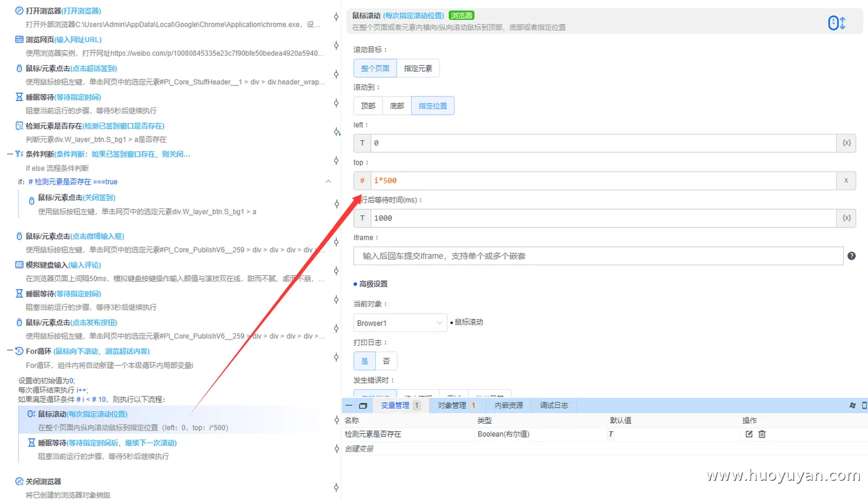The width and height of the screenshot is (868, 500).
Task: Click the large mouse scroll icon in the header
Action: tap(837, 23)
